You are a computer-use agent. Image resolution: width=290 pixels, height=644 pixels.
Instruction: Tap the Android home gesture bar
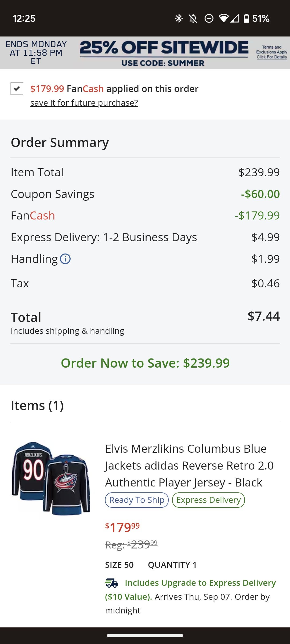[145, 635]
